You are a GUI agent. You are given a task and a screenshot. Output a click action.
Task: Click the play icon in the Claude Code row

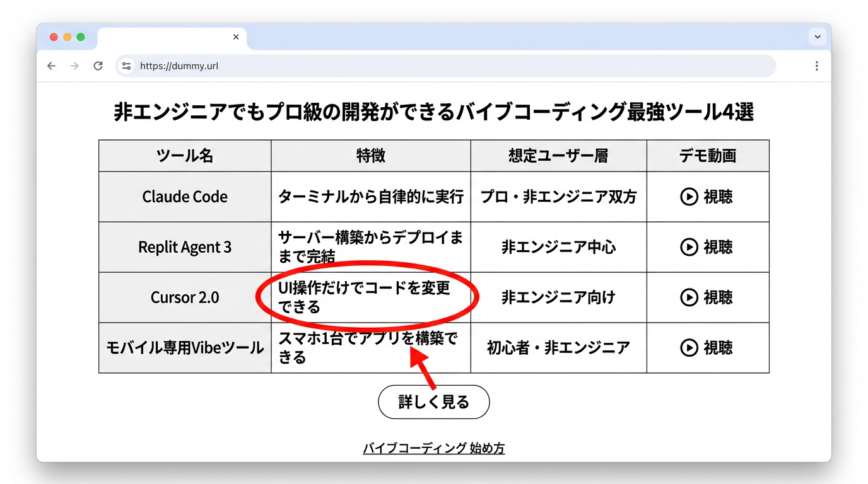[x=688, y=197]
